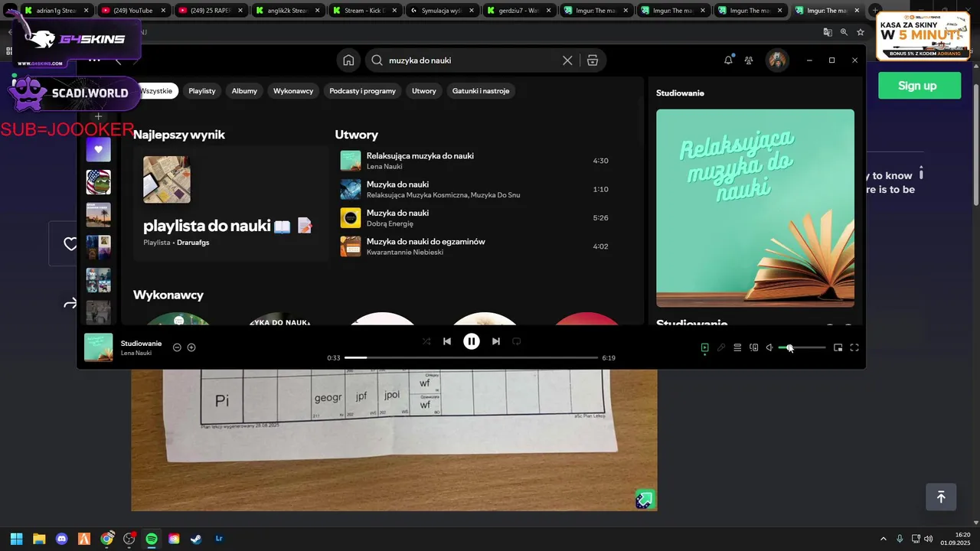The width and height of the screenshot is (980, 551).
Task: Skip to the next track
Action: (496, 341)
